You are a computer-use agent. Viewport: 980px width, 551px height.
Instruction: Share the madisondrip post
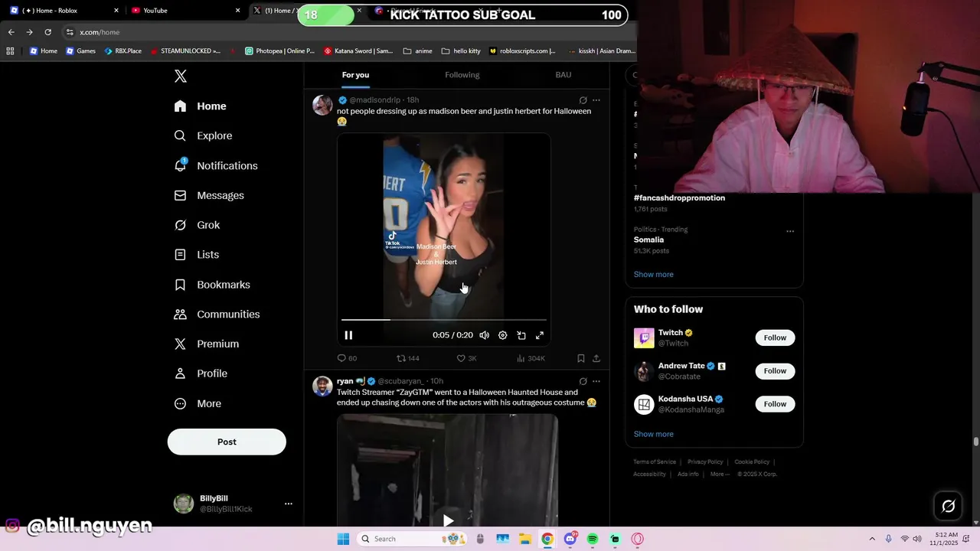(596, 358)
